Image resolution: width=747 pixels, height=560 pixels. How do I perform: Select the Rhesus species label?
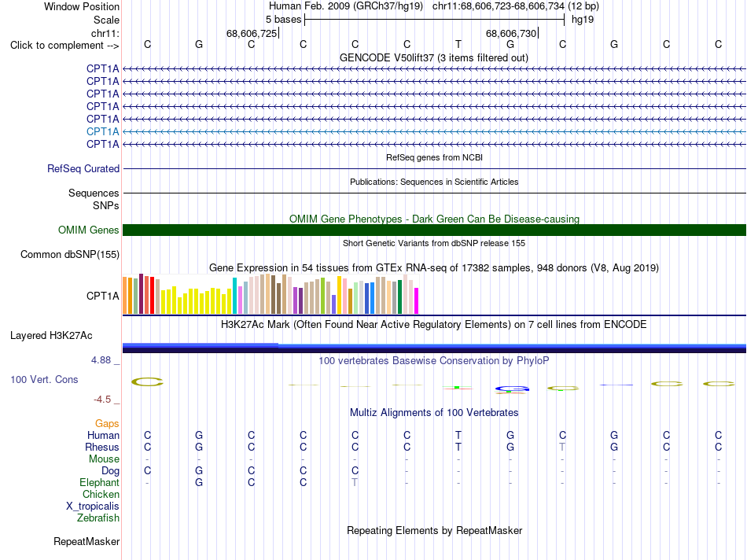(102, 447)
